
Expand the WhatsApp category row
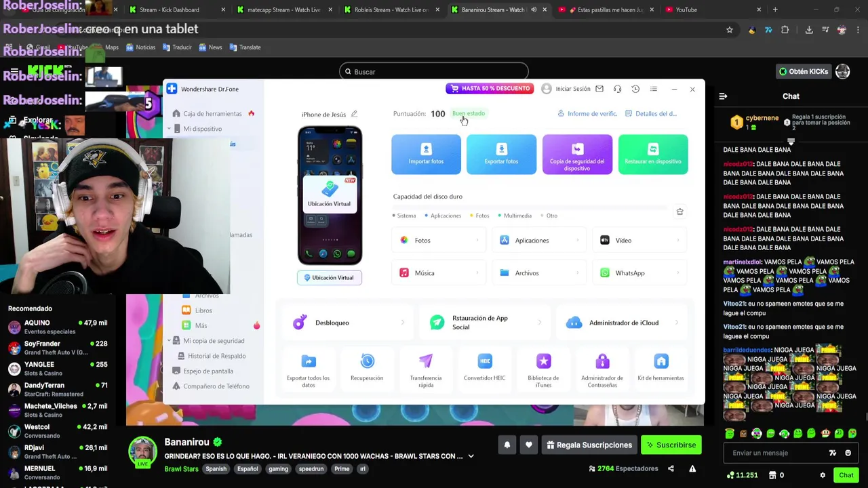[640, 272]
